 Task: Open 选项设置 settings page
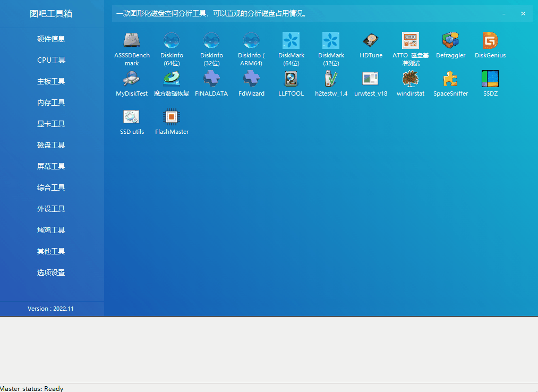(x=51, y=272)
